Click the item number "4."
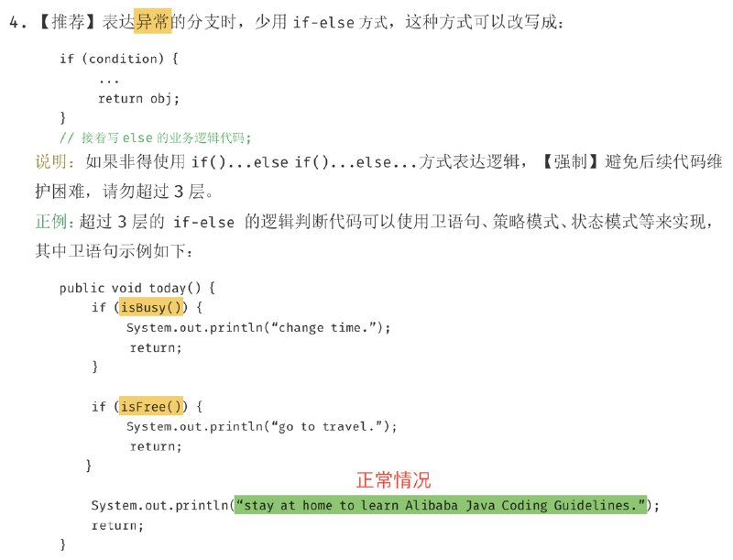733x560 pixels. (17, 23)
